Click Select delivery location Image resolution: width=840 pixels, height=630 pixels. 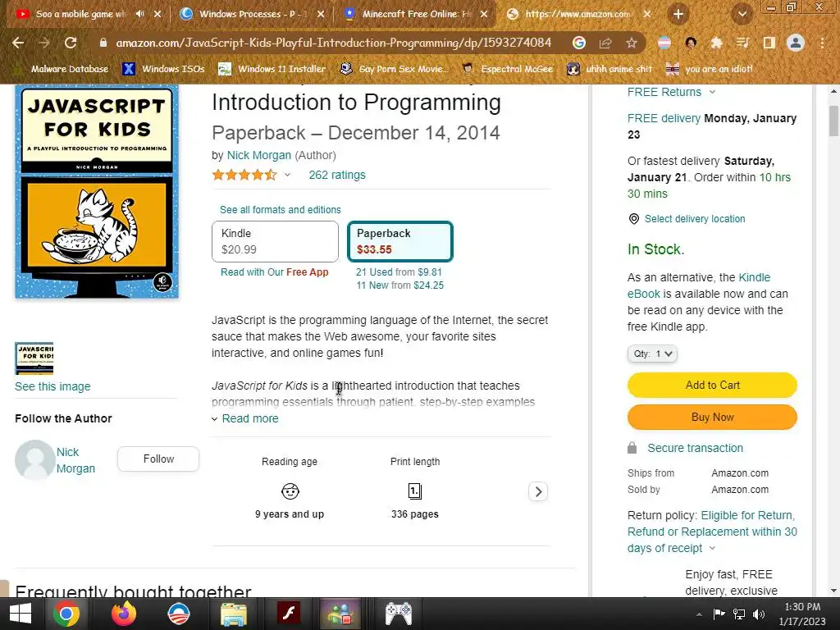coord(694,218)
